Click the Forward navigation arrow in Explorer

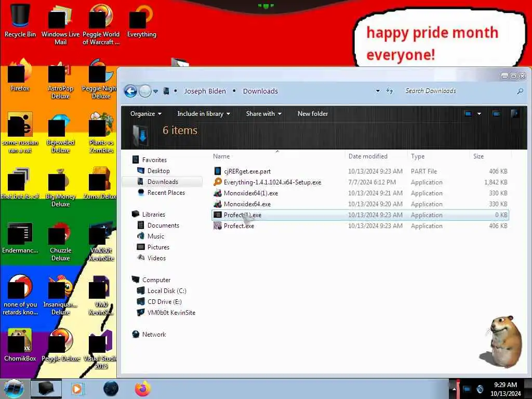point(145,91)
